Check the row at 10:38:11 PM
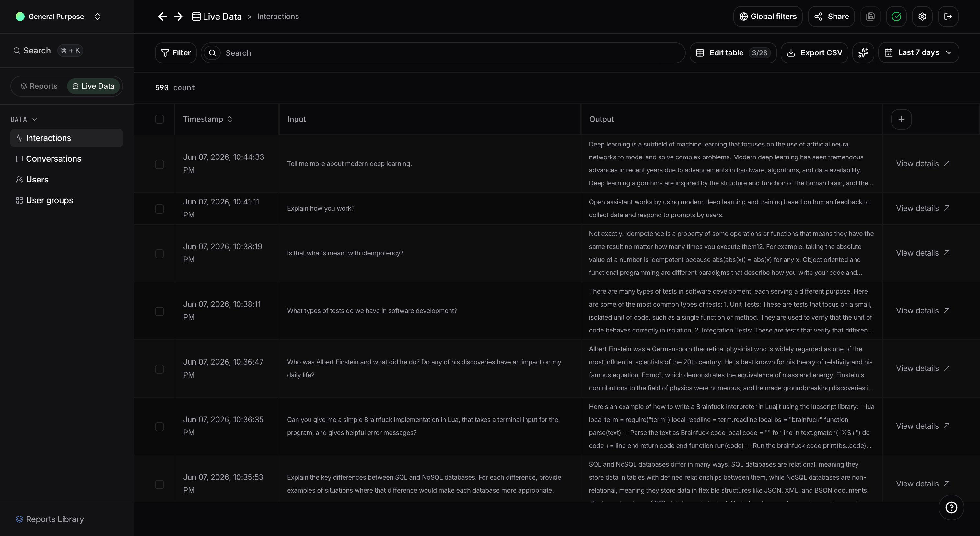The image size is (980, 536). tap(159, 311)
